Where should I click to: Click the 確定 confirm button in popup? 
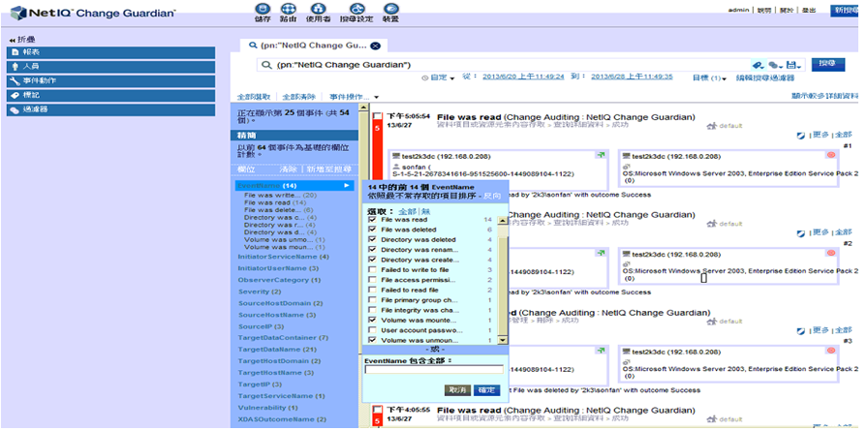[x=486, y=390]
